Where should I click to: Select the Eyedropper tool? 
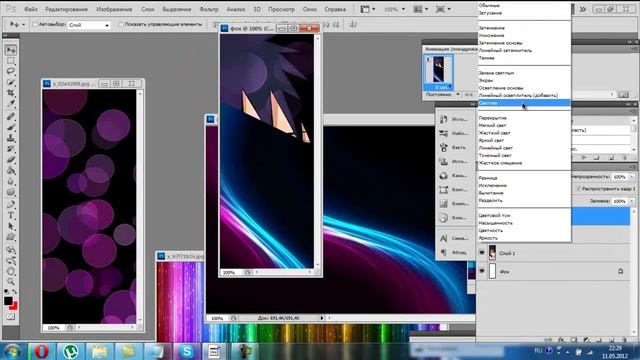click(x=11, y=104)
